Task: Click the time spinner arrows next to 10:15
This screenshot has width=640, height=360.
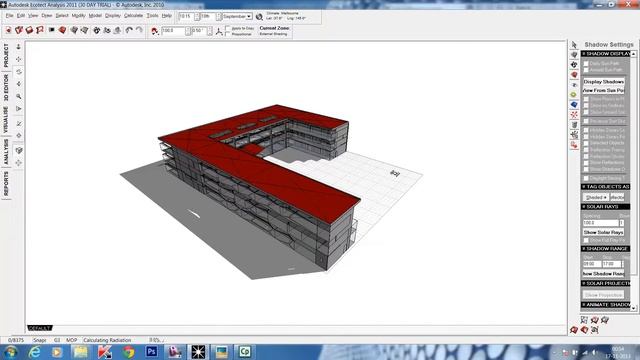Action: click(197, 16)
